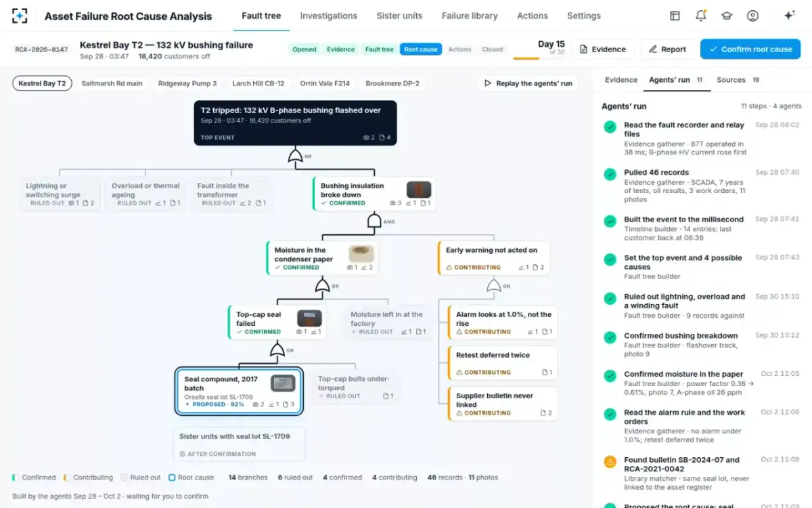
Task: Click the green check for Confirmed bushing breakdown
Action: click(x=610, y=337)
